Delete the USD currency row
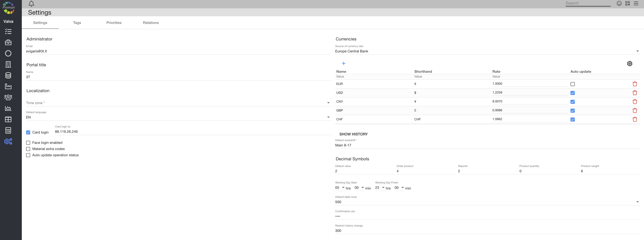644x240 pixels. click(x=635, y=93)
